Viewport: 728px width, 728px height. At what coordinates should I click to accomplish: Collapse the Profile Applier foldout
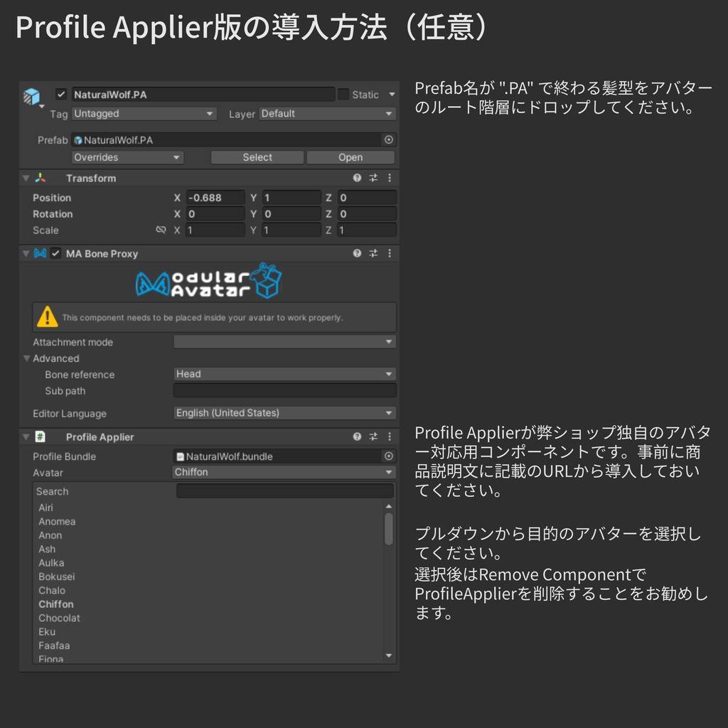click(x=26, y=437)
